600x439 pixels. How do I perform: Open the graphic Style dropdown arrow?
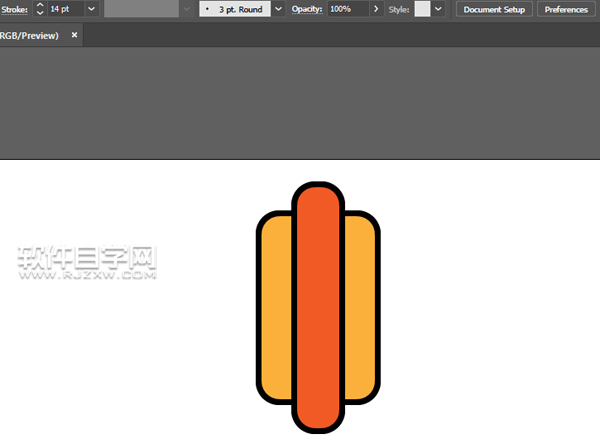pyautogui.click(x=438, y=9)
